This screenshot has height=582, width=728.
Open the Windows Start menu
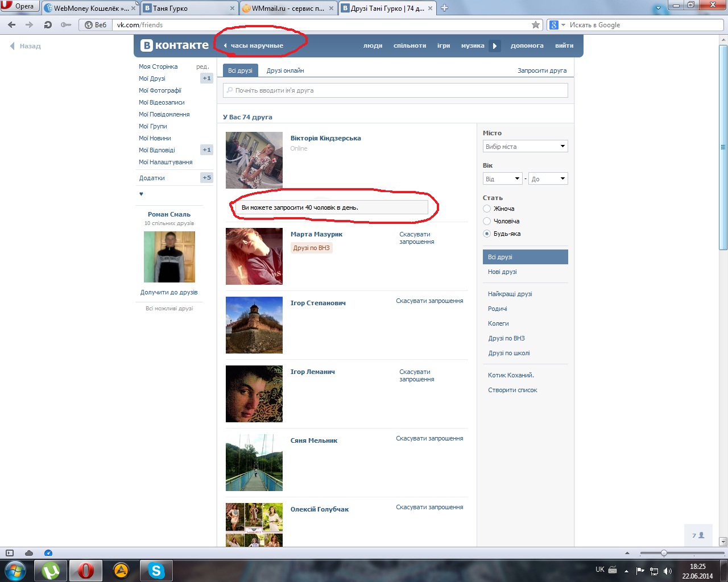tap(15, 570)
